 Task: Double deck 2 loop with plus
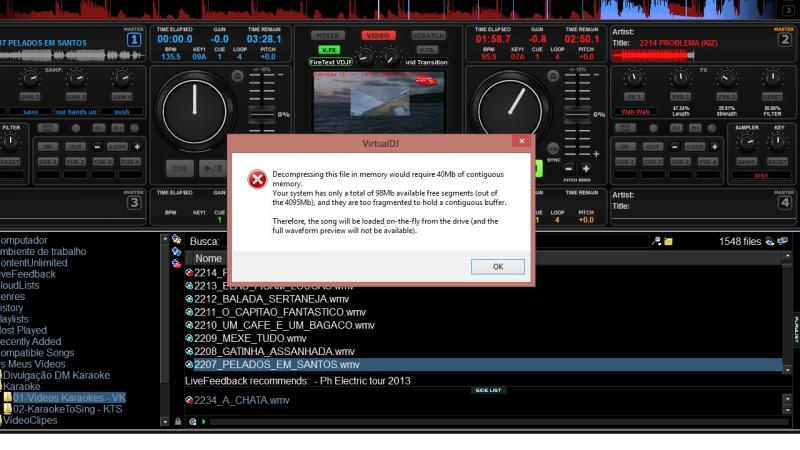click(x=714, y=147)
